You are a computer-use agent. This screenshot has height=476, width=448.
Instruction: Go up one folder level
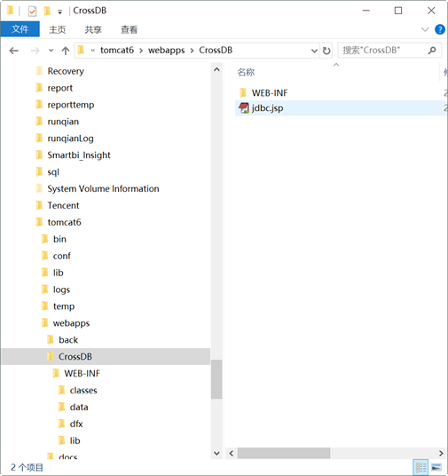[x=66, y=51]
